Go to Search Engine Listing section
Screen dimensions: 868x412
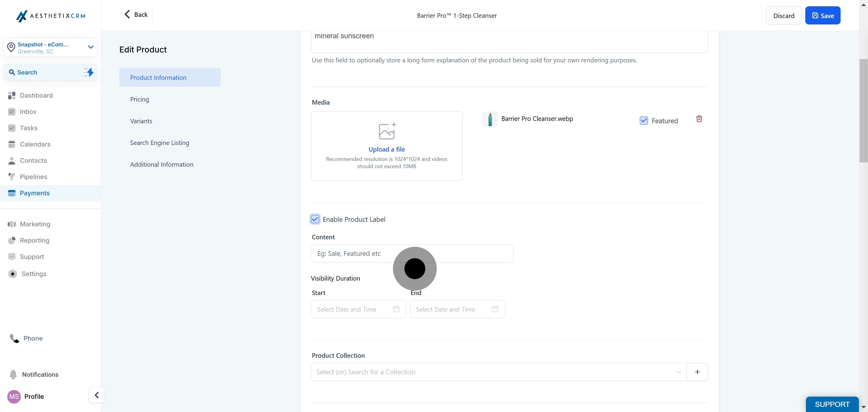pyautogui.click(x=160, y=143)
